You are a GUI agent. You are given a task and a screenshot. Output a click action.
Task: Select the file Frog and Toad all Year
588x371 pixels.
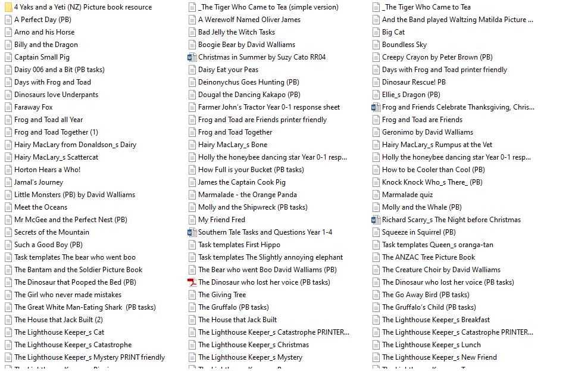click(x=48, y=120)
